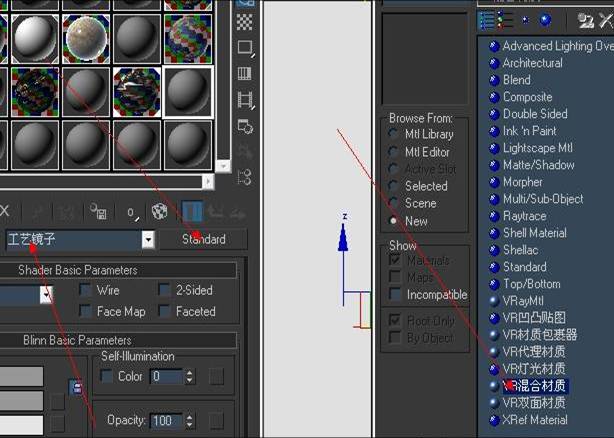The image size is (614, 438).
Task: Select the marble textured sample sphere
Action: 86,39
